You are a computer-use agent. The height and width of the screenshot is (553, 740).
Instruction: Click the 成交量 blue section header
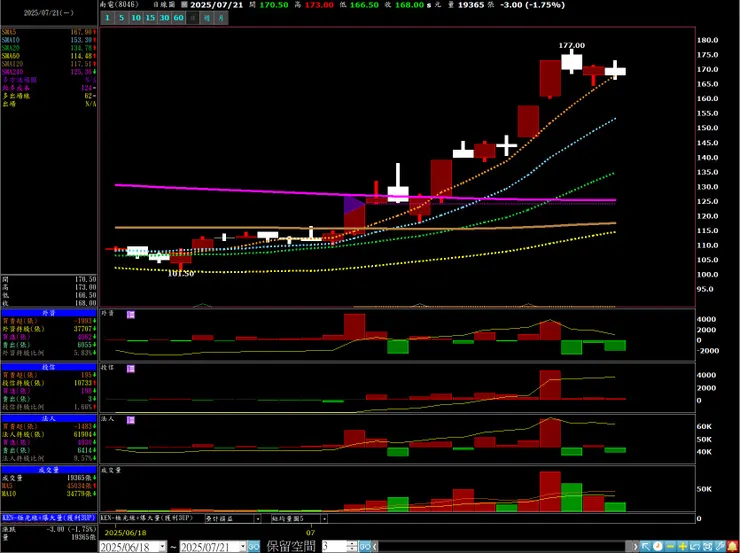[49, 469]
